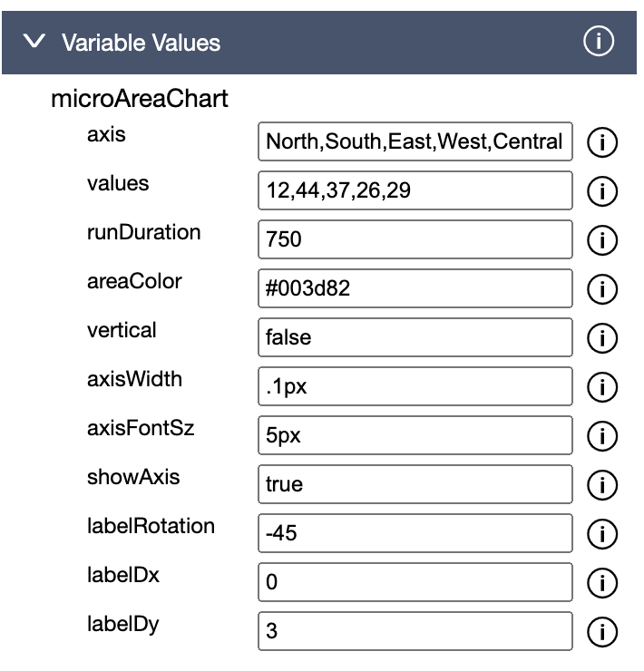
Task: Show info for the vertical variable
Action: [x=601, y=337]
